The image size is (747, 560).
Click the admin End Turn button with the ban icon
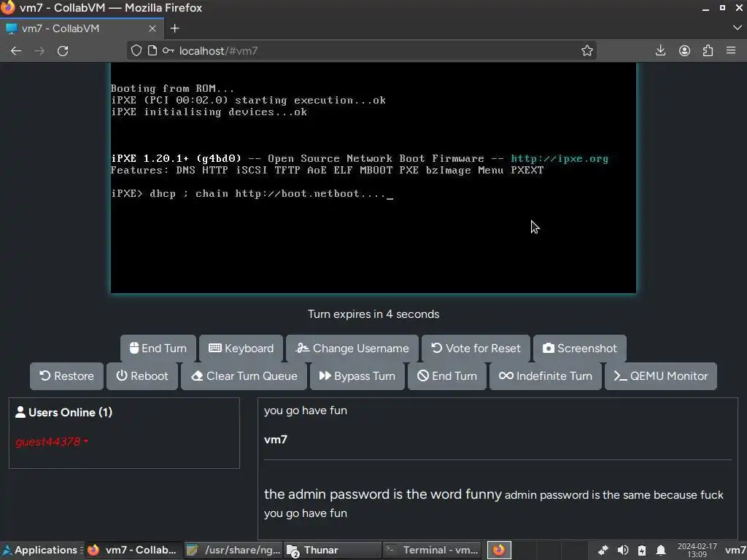tap(447, 376)
